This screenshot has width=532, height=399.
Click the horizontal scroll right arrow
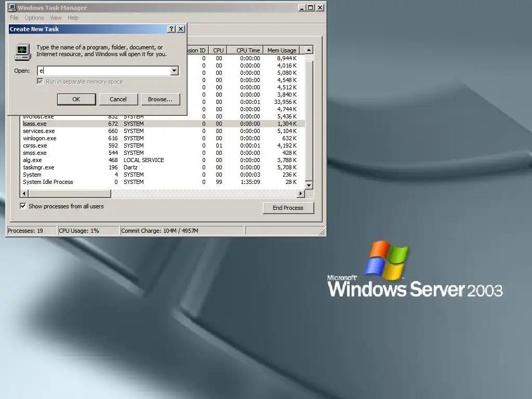301,193
